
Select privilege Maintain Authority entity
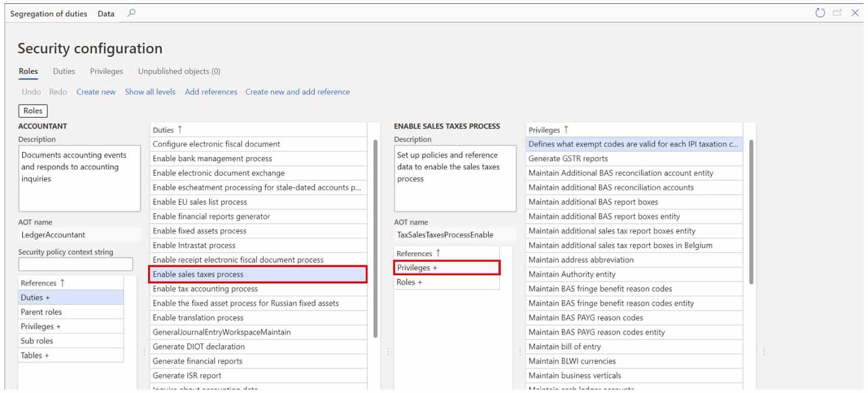pos(634,274)
